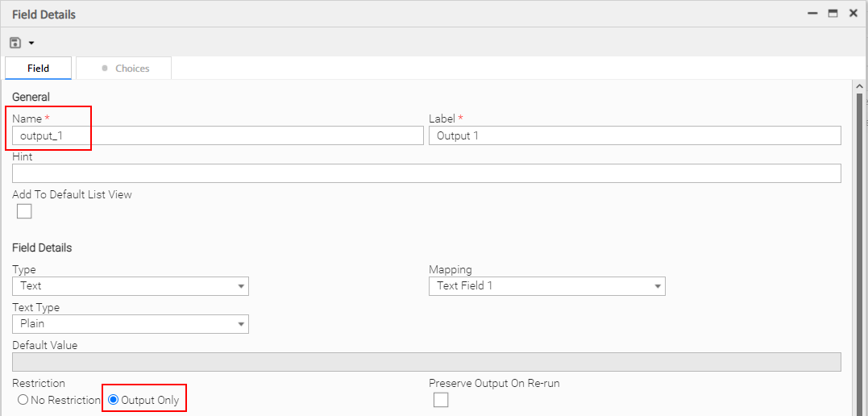Switch to the Field tab

[38, 69]
